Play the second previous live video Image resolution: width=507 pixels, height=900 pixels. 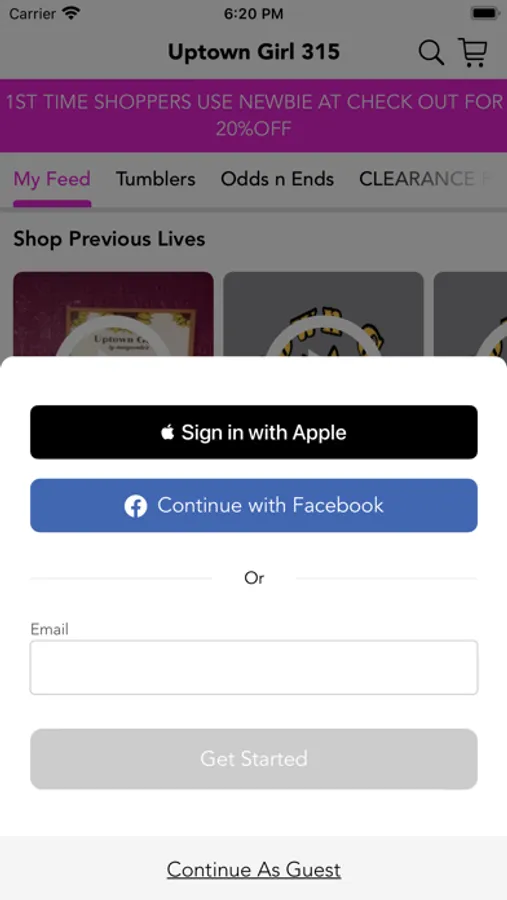pyautogui.click(x=323, y=315)
